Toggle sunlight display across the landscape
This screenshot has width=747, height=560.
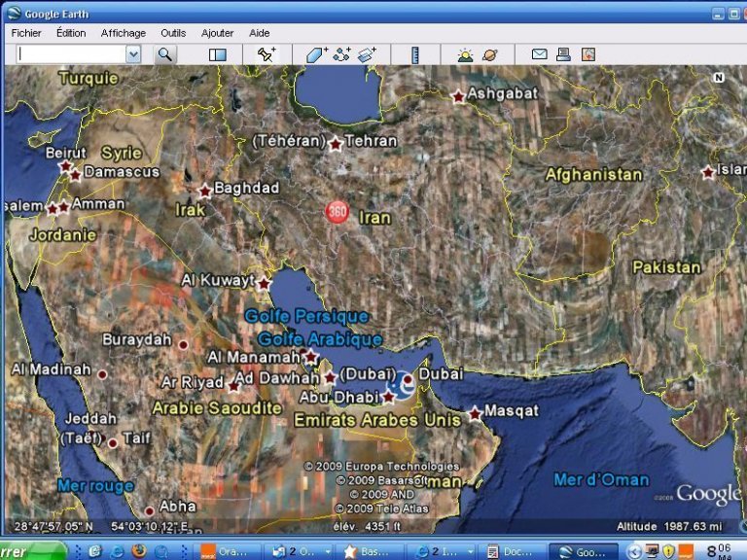point(465,54)
